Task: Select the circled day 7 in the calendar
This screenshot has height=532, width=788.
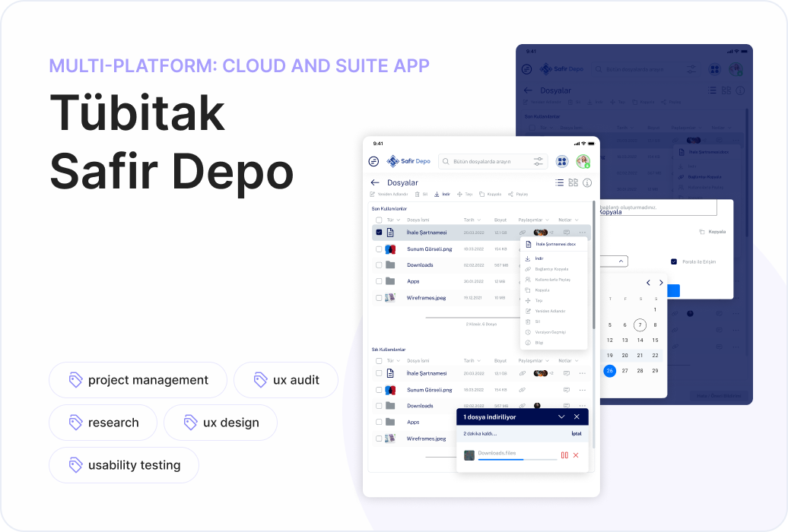Action: pyautogui.click(x=640, y=325)
